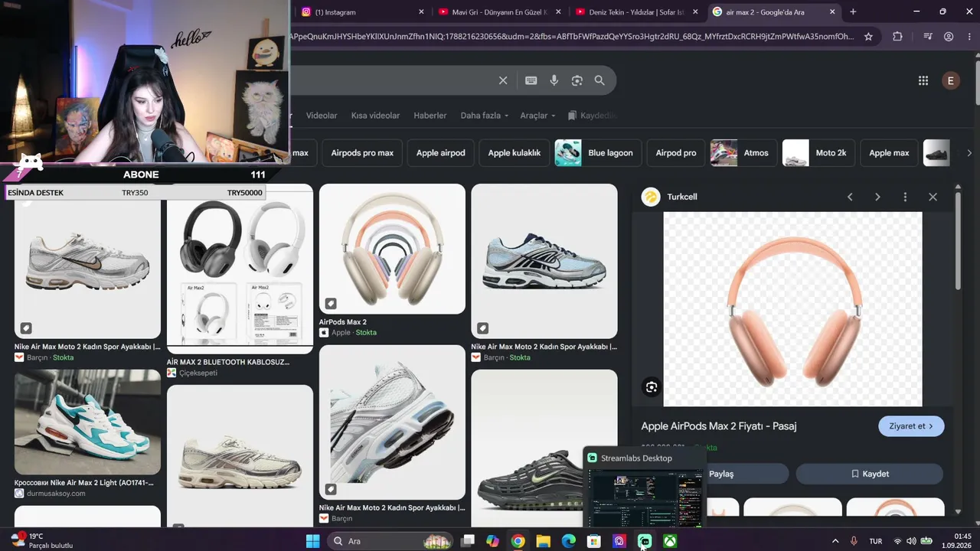
Task: Filter by Moto 2k chip
Action: (819, 153)
